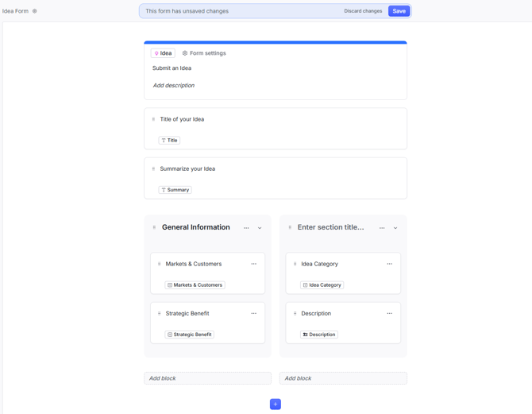This screenshot has height=414, width=532.
Task: Open untitled section's three-dot options menu
Action: [382, 228]
